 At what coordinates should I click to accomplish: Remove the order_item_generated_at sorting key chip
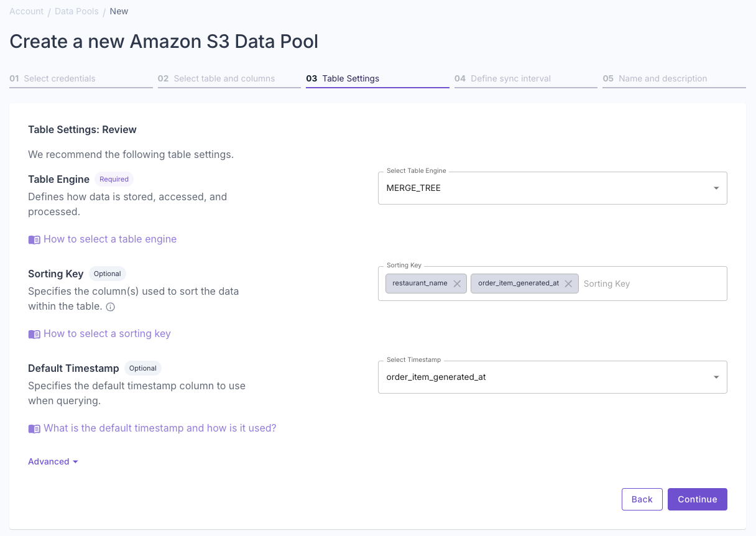tap(568, 283)
